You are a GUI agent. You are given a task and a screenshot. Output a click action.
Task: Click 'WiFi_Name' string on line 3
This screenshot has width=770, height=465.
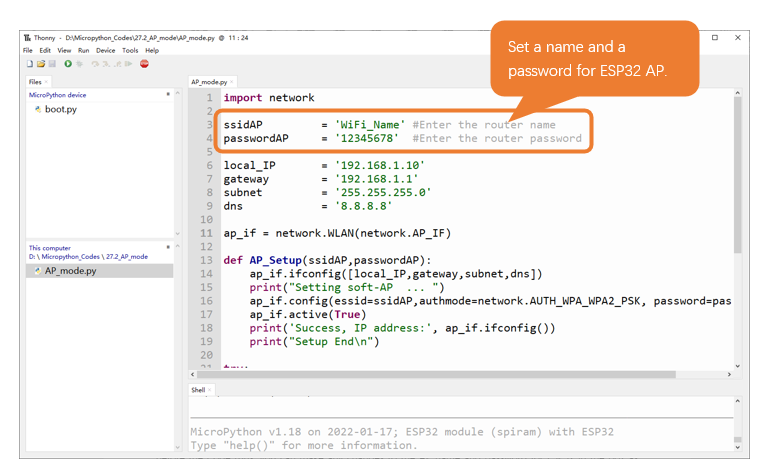pyautogui.click(x=370, y=125)
